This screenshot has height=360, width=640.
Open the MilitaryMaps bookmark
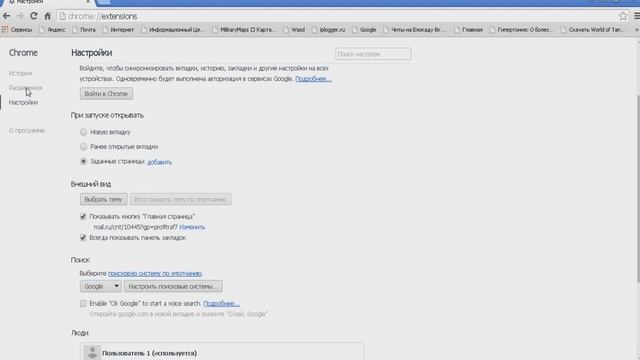[x=244, y=29]
